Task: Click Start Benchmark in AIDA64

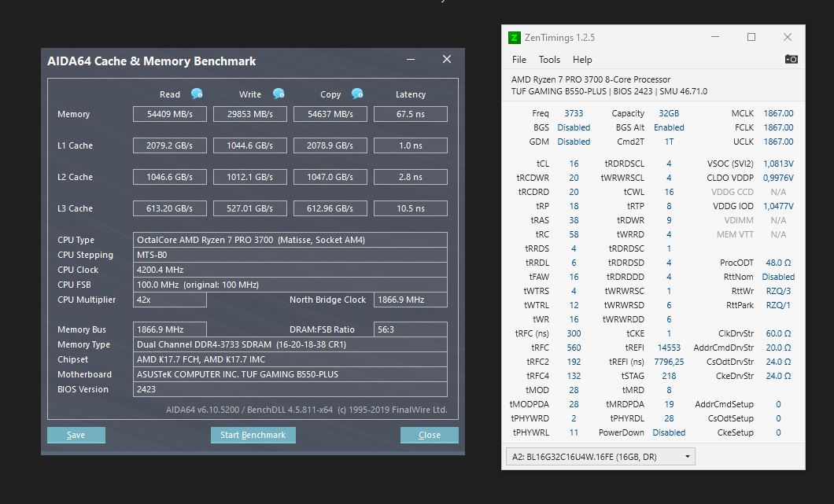Action: [x=253, y=435]
